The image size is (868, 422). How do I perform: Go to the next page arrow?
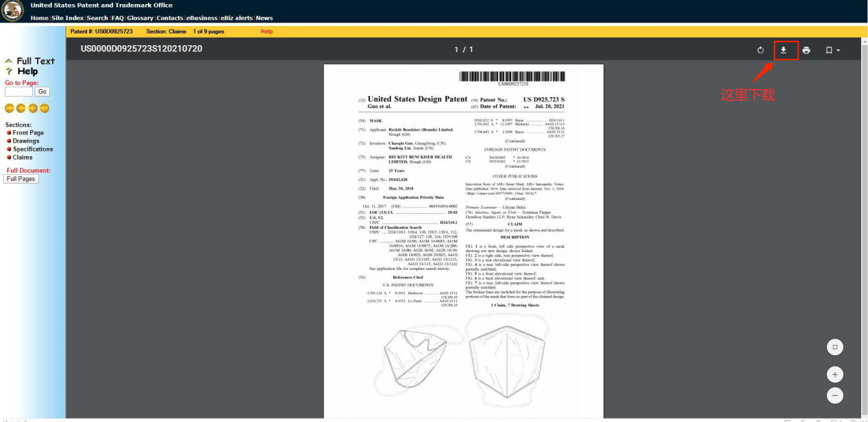click(33, 108)
